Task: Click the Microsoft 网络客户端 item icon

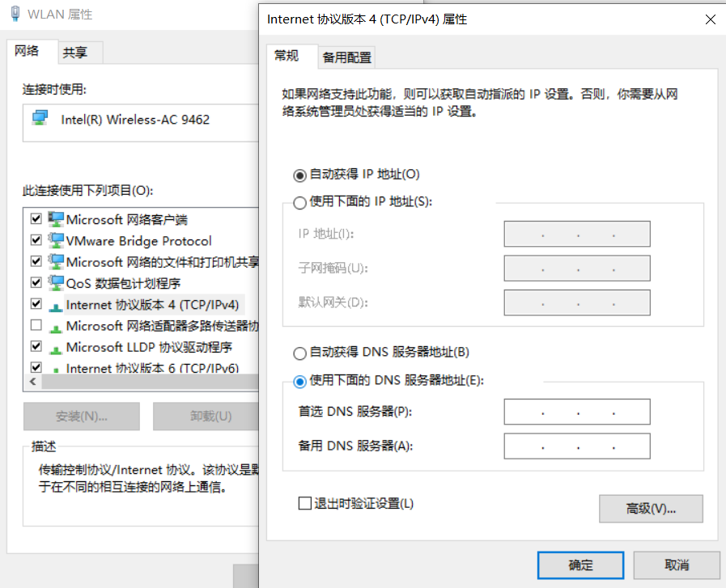Action: coord(54,218)
